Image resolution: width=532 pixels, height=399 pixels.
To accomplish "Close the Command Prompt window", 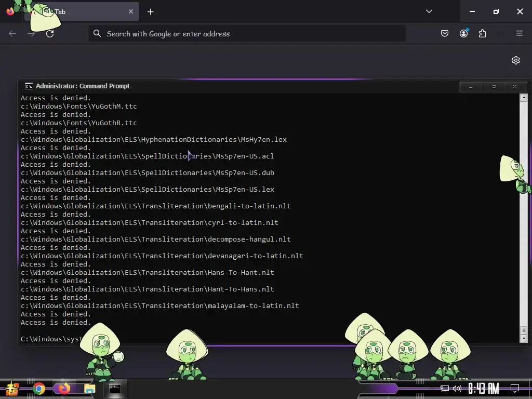I will click(x=515, y=87).
